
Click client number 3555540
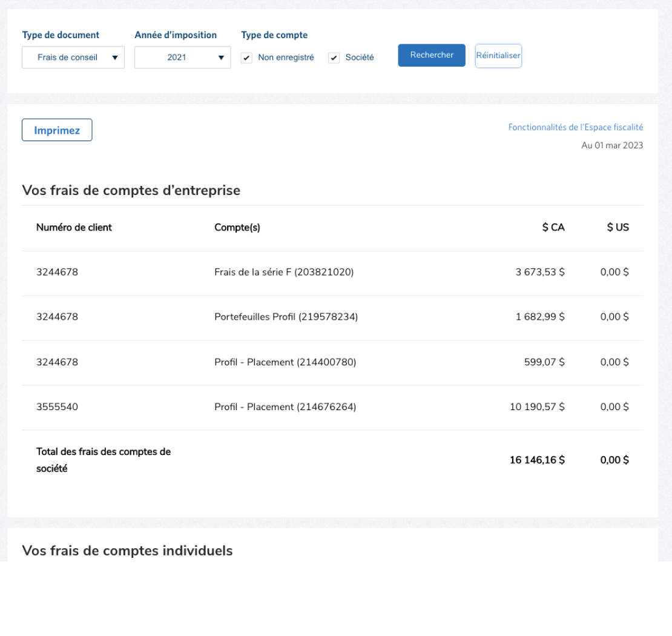[x=57, y=407]
